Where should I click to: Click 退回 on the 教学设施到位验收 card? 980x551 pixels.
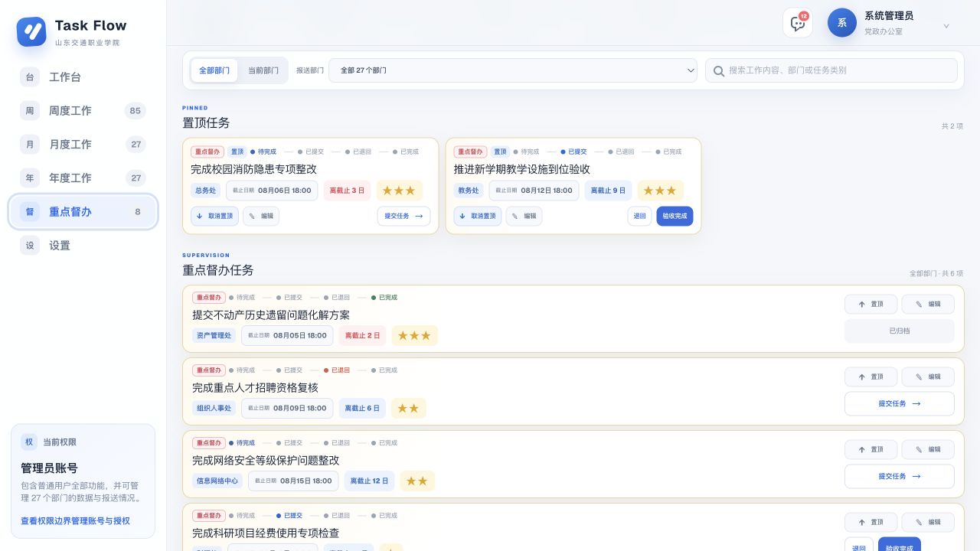coord(639,217)
